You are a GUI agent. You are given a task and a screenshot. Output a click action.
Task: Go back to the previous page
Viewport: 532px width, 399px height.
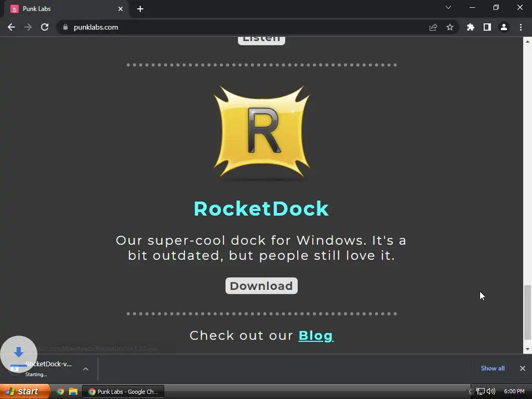pos(11,27)
